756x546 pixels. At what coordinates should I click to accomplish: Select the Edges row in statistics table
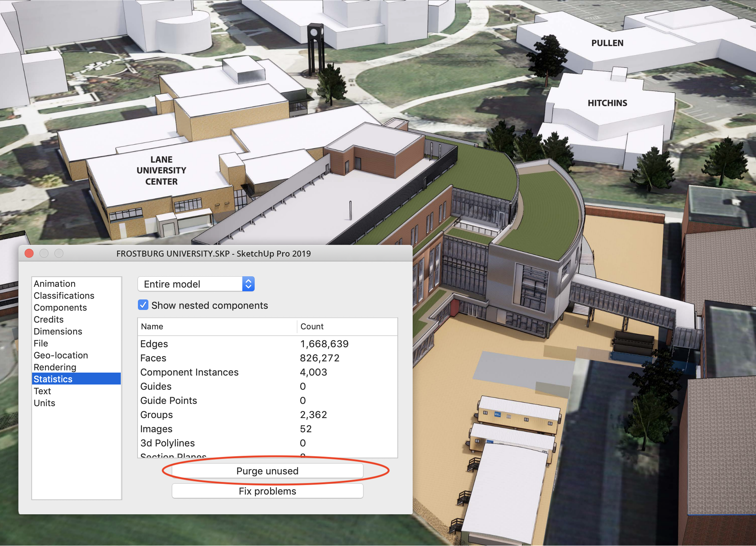click(x=154, y=344)
